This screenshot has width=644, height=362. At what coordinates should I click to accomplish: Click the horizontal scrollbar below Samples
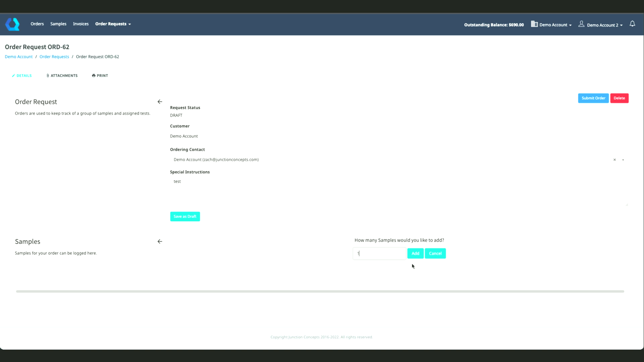320,292
